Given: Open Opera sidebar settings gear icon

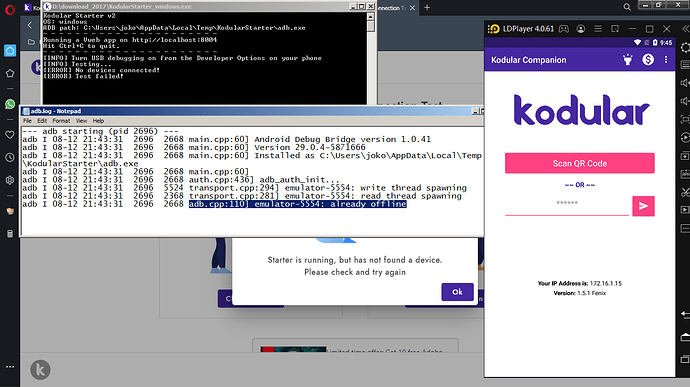Looking at the screenshot, I should 10,180.
